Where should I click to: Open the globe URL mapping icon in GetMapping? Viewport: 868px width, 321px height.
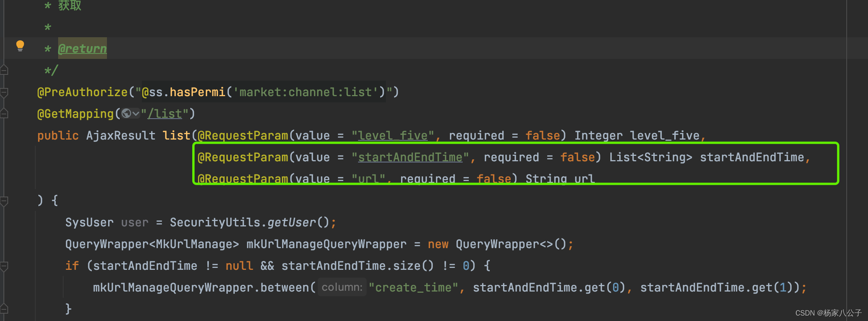[126, 113]
